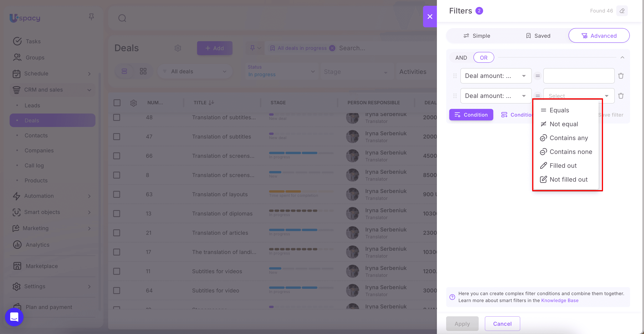Select the OR logic toggle

coord(483,58)
